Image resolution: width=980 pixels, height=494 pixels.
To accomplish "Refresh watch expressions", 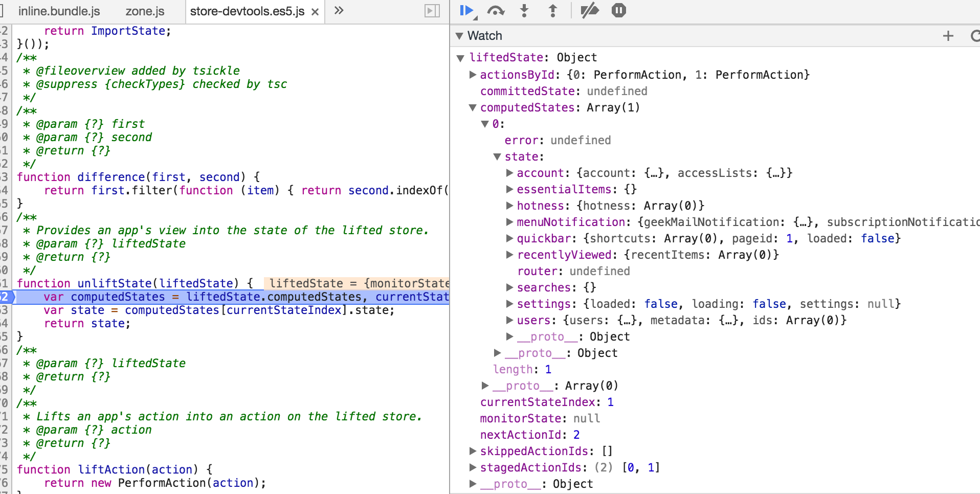I will point(975,35).
